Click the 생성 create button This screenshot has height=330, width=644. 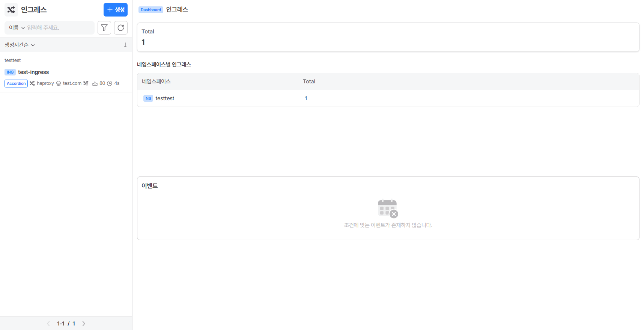pyautogui.click(x=116, y=10)
